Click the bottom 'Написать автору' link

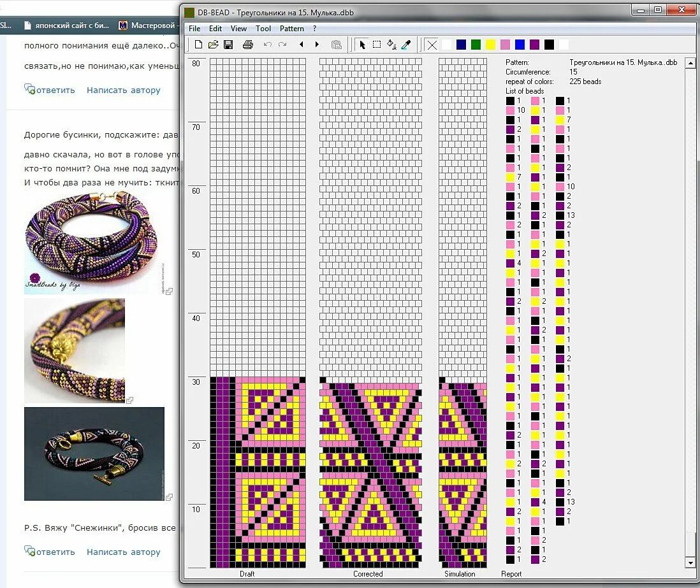click(123, 552)
